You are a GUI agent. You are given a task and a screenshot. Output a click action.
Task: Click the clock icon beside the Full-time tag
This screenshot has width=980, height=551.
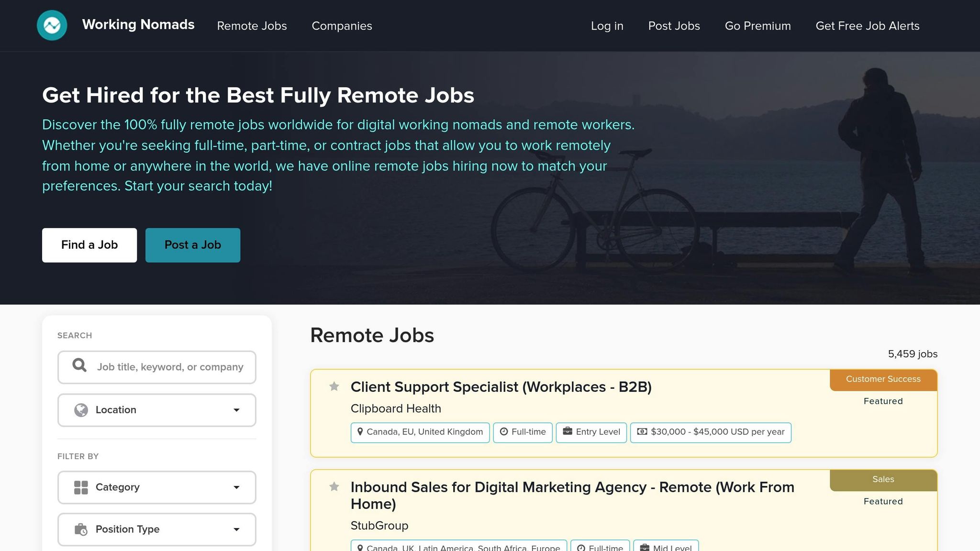pos(503,432)
